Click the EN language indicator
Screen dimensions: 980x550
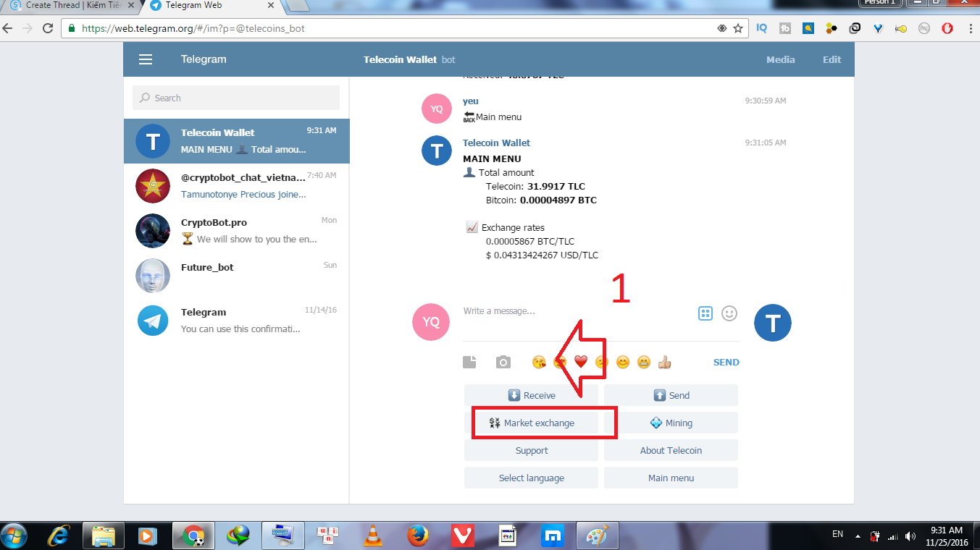point(837,534)
